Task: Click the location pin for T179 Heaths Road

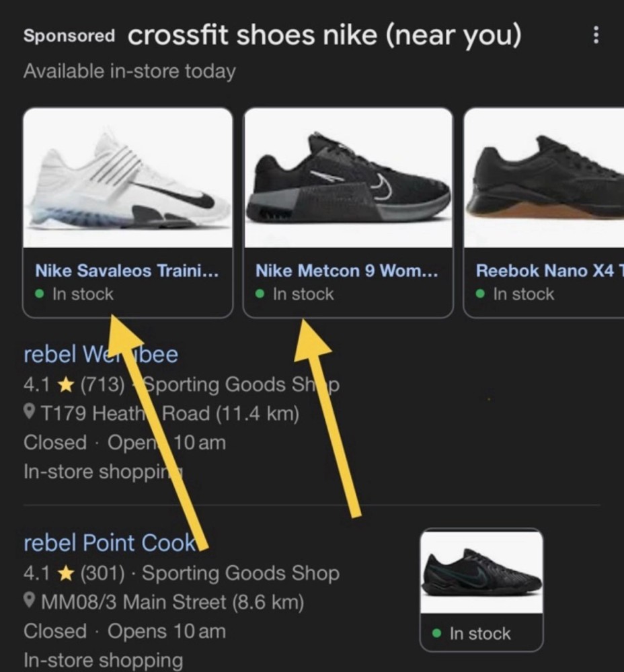Action: point(30,414)
